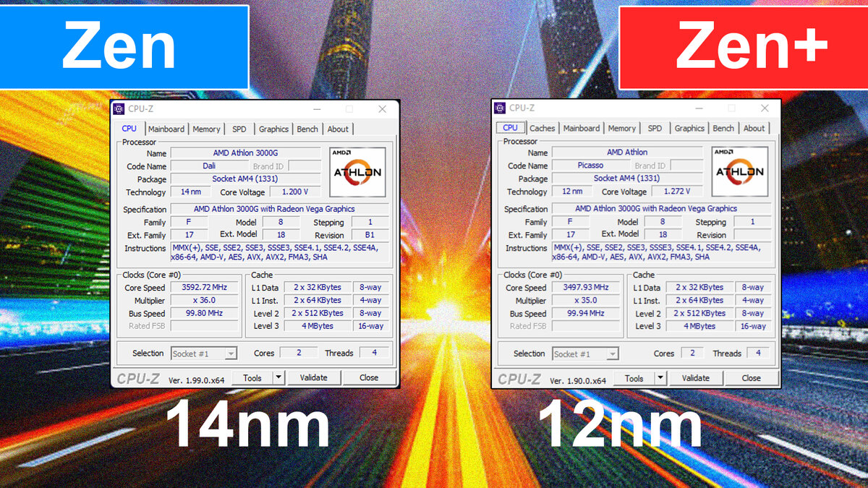Click the Level 3 4 MBytes value in left window
The width and height of the screenshot is (868, 488).
point(318,327)
